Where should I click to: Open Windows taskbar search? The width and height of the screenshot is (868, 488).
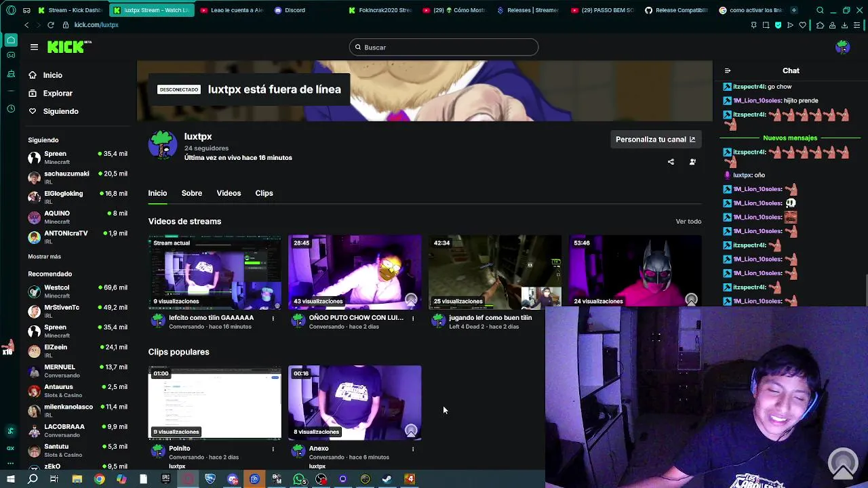pyautogui.click(x=33, y=479)
